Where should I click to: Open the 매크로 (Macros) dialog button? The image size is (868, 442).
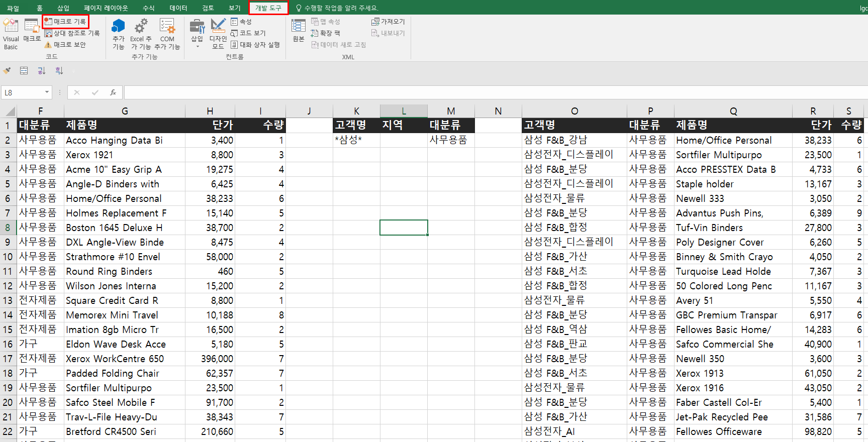[x=32, y=31]
